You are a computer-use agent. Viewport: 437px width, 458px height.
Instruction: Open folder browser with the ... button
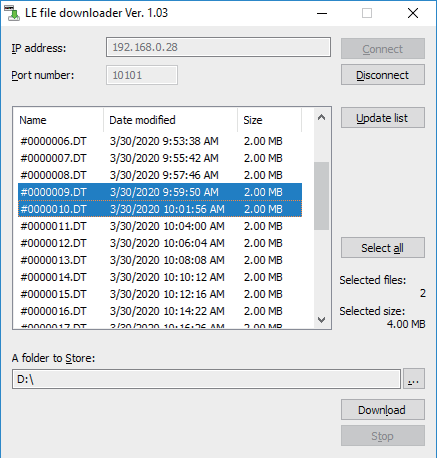[414, 379]
